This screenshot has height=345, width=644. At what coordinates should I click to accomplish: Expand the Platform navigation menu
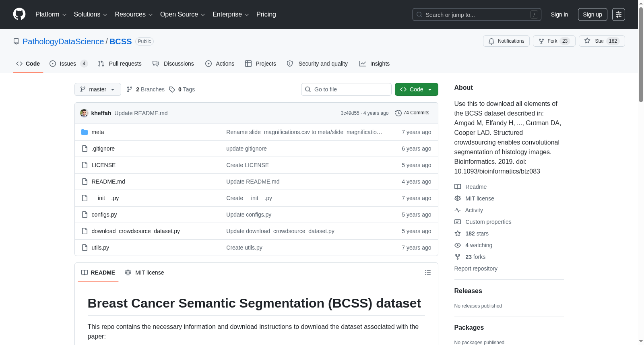click(x=51, y=14)
